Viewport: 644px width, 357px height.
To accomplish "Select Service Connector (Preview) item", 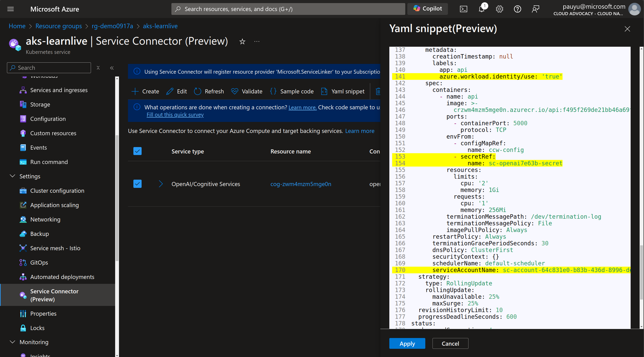I will click(58, 295).
